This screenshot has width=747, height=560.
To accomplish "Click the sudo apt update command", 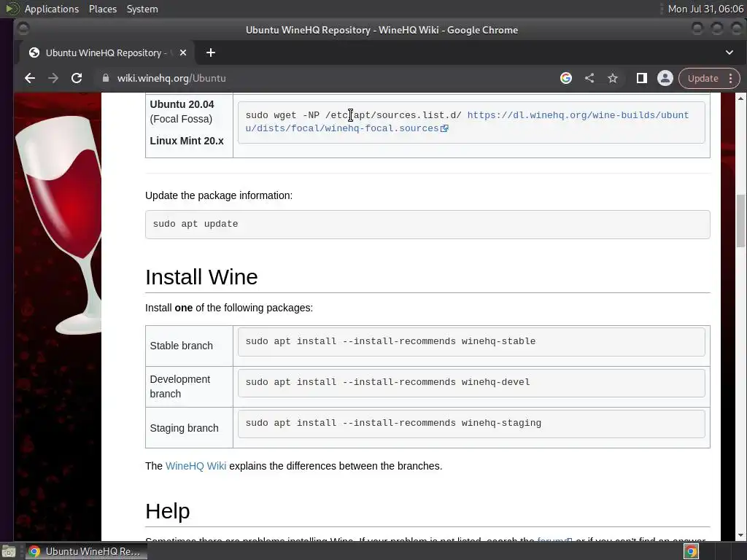I will pyautogui.click(x=196, y=224).
